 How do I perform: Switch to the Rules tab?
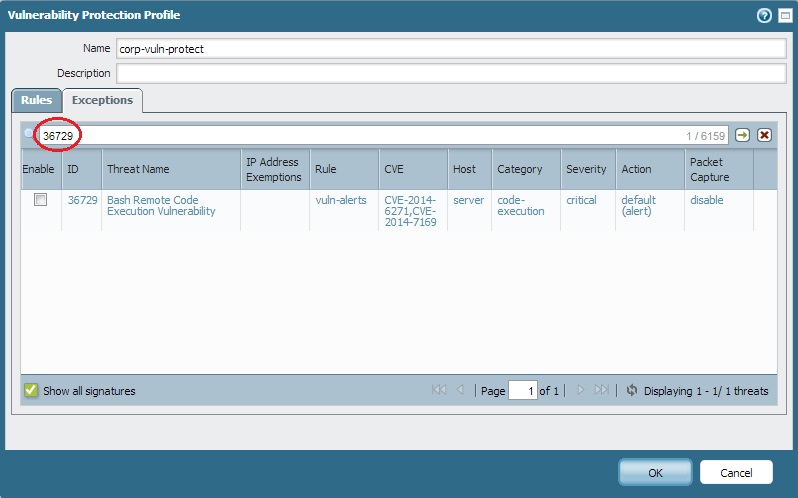[x=36, y=100]
